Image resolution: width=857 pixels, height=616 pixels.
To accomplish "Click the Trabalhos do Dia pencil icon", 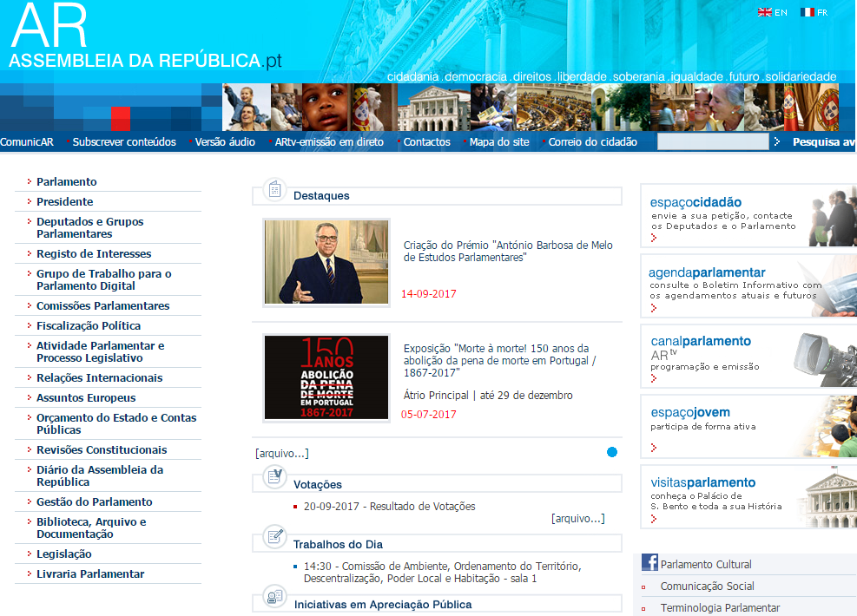I will point(274,536).
